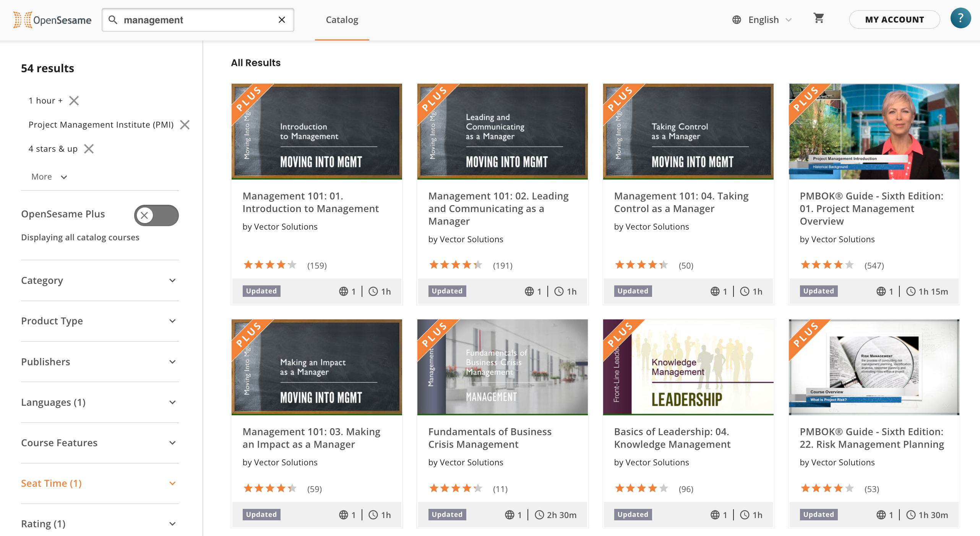The width and height of the screenshot is (980, 536).
Task: Open the Introduction to Management thumbnail
Action: pyautogui.click(x=316, y=131)
